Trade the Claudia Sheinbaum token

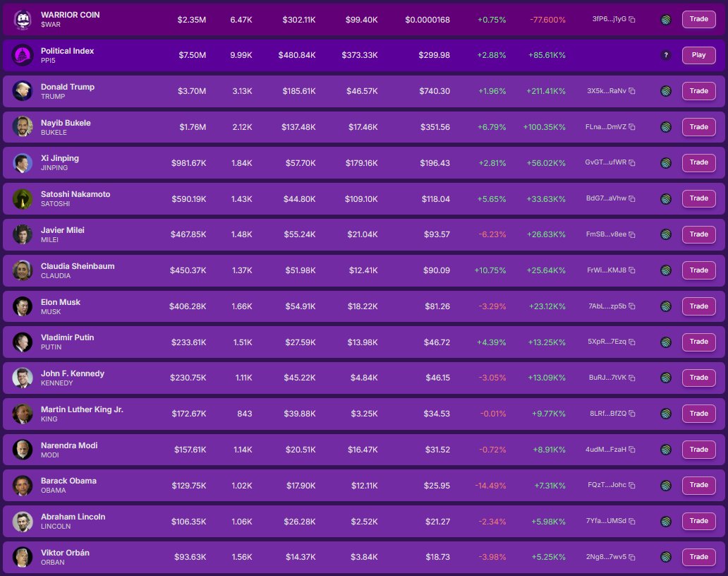click(699, 270)
